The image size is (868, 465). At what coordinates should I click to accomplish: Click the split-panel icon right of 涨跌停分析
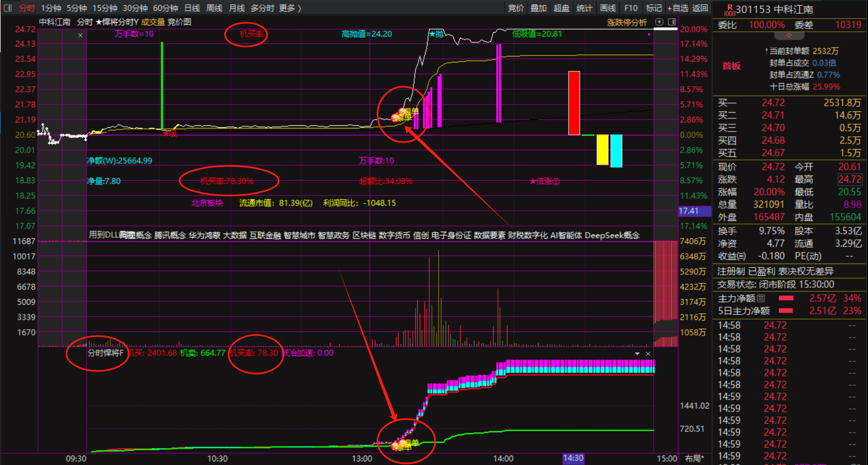[x=672, y=22]
